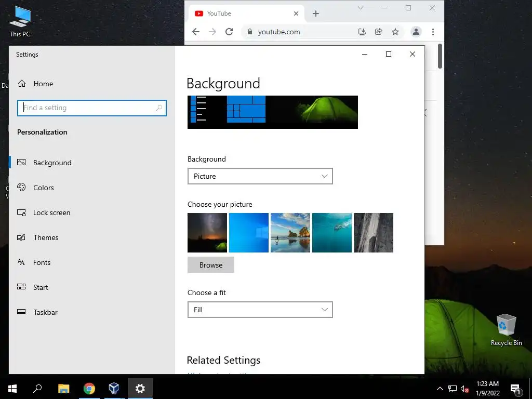This screenshot has width=532, height=399.
Task: Select the blue Windows logo wallpaper thumbnail
Action: coord(249,233)
